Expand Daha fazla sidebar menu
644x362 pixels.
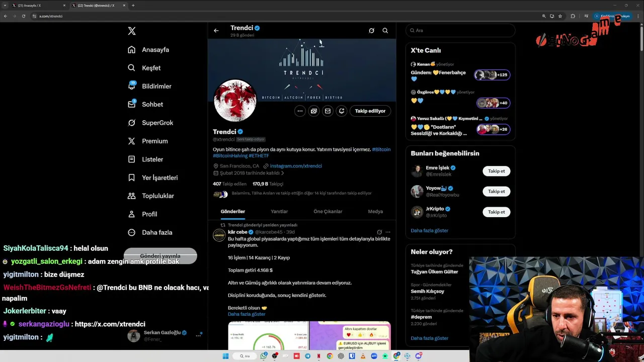pos(150,232)
